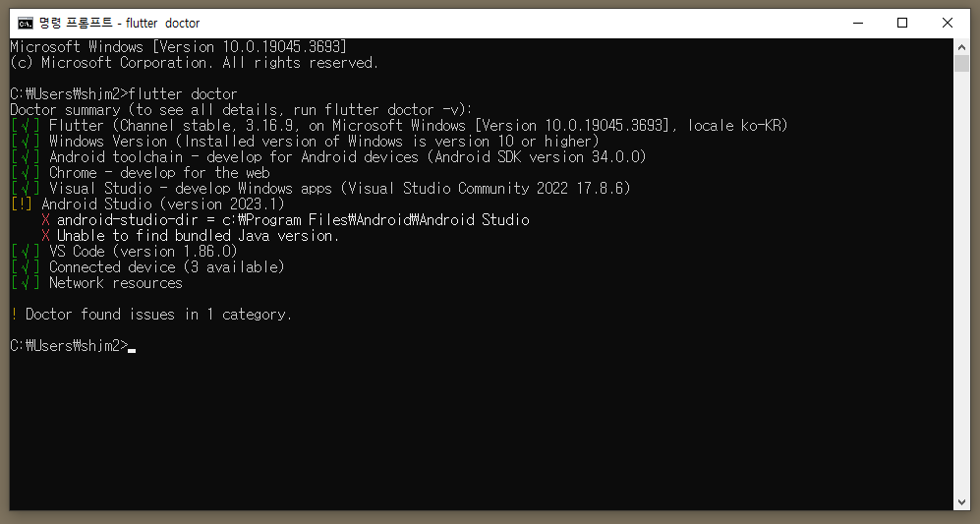Click the 'Android Studio (version 2023.1)' line

coord(162,204)
